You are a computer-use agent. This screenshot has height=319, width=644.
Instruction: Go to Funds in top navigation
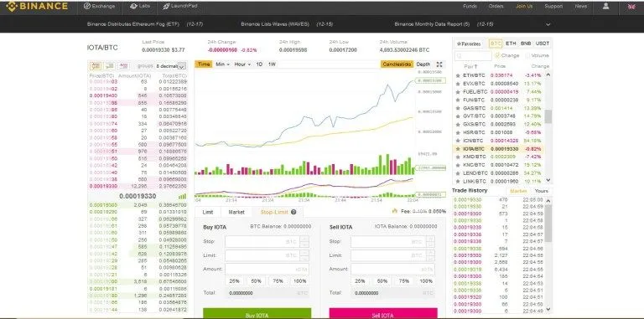[470, 6]
